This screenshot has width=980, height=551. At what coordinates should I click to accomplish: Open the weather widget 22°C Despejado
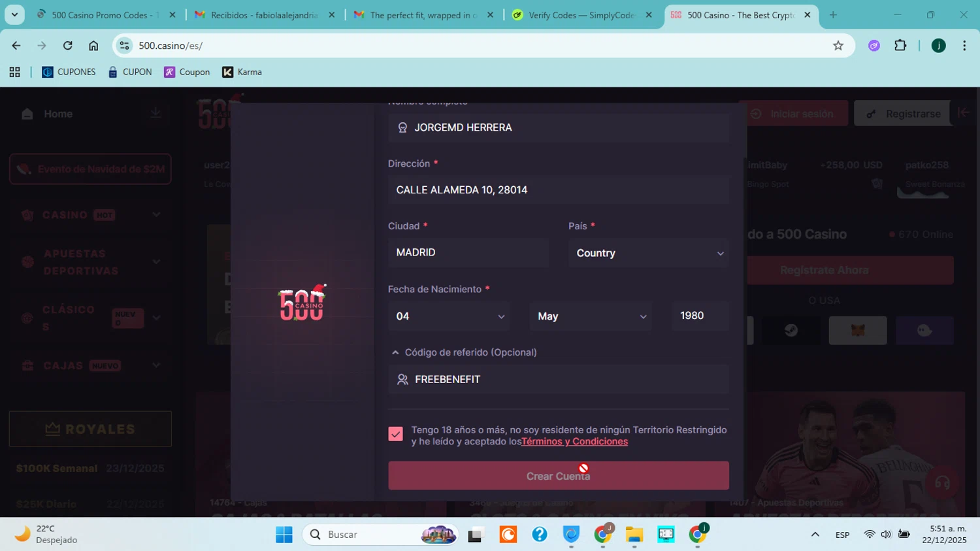click(47, 534)
